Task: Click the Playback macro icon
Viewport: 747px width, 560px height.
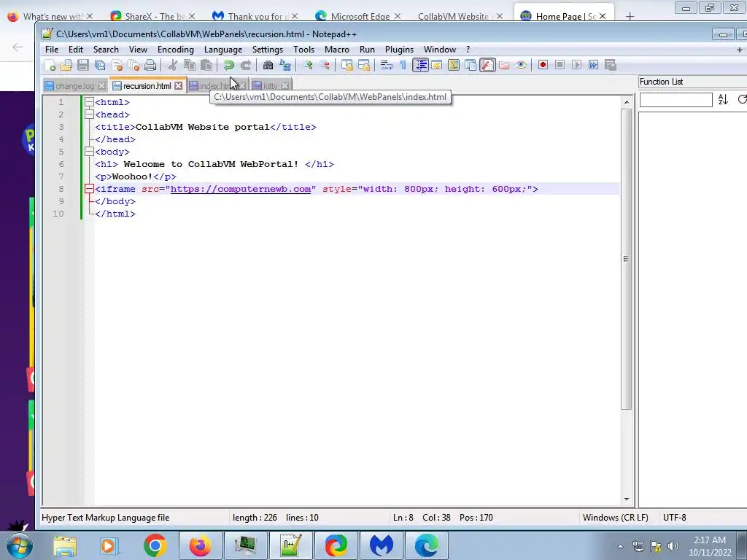Action: tap(576, 65)
